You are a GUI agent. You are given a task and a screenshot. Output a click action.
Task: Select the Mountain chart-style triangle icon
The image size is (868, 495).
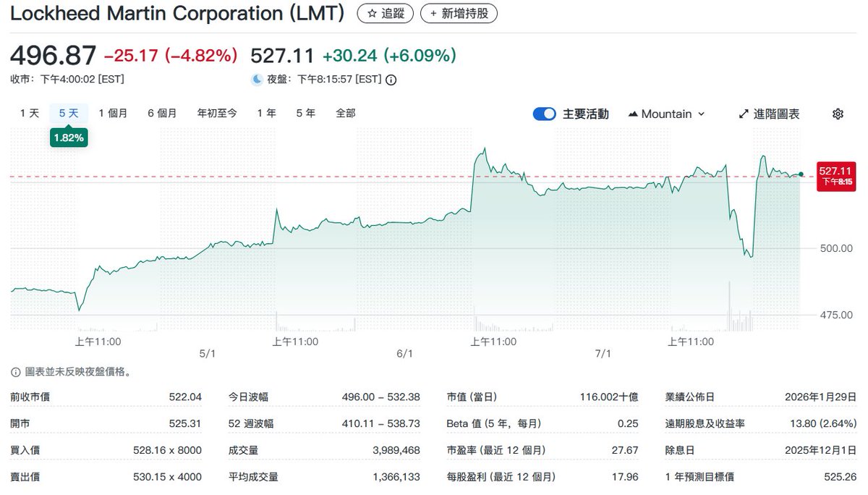coord(633,114)
